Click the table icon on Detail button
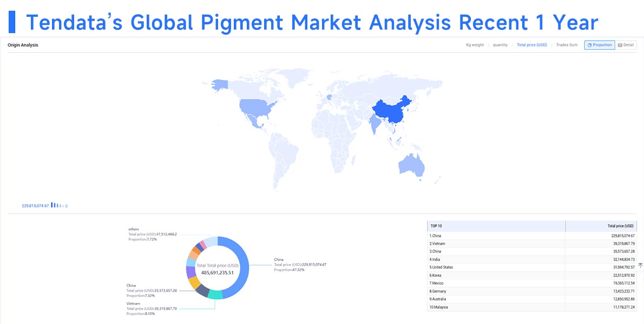644x324 pixels. click(620, 45)
